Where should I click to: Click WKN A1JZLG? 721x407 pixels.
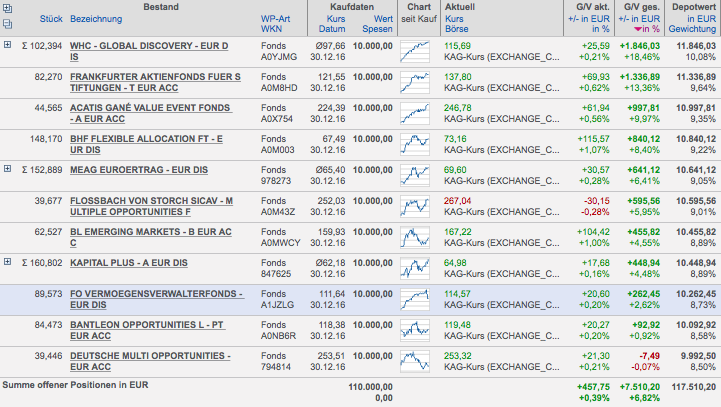point(277,305)
